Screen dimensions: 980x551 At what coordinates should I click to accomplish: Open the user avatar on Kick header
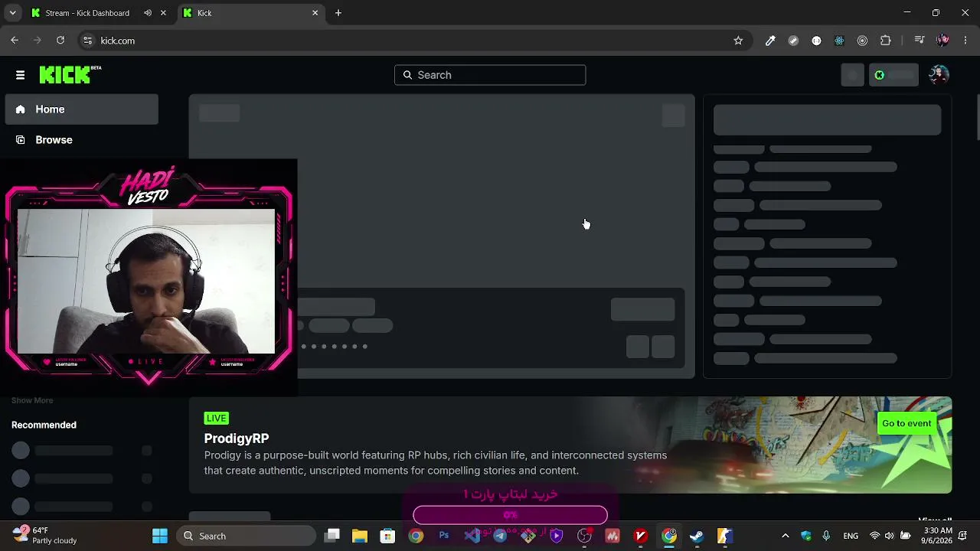(939, 75)
